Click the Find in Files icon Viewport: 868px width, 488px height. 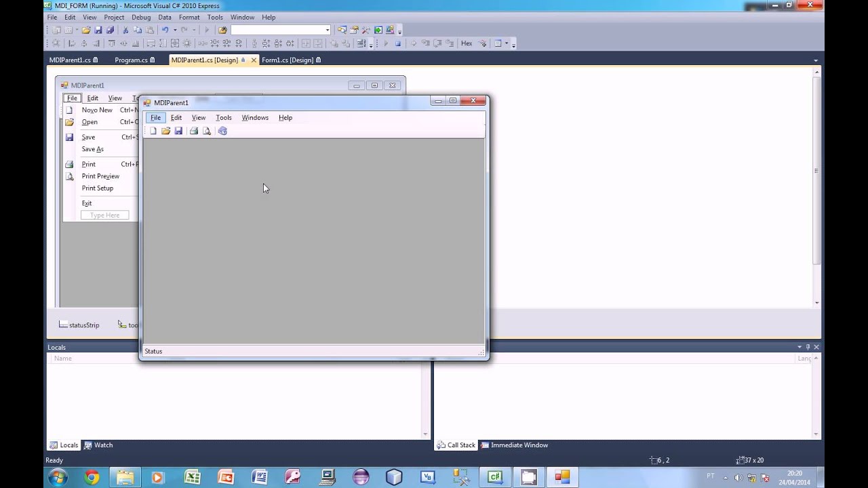222,30
